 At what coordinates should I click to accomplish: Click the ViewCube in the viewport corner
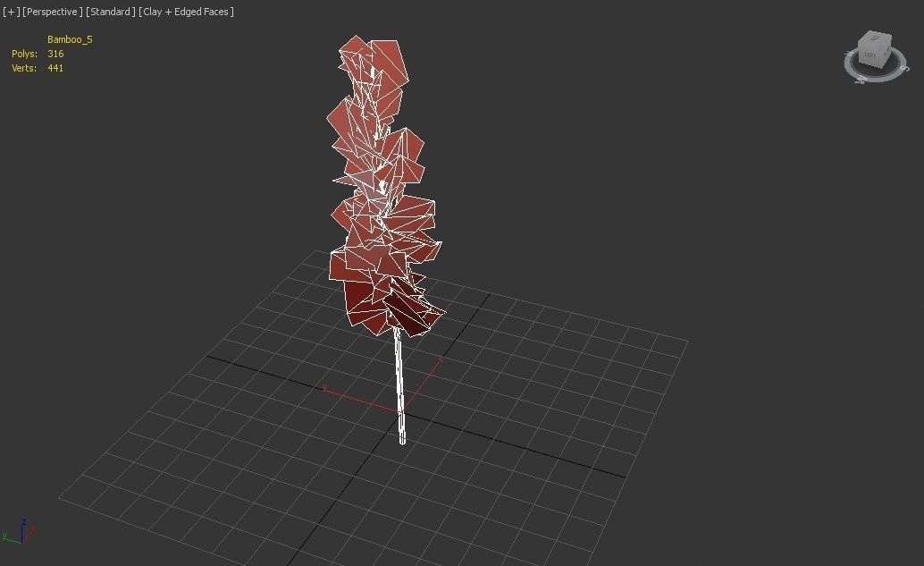pos(875,49)
